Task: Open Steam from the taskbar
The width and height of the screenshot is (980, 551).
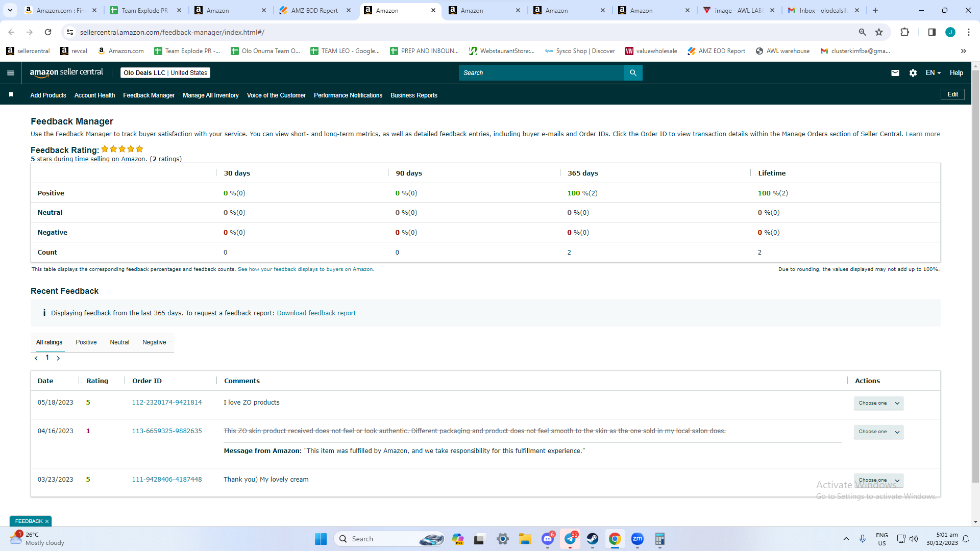Action: [592, 539]
